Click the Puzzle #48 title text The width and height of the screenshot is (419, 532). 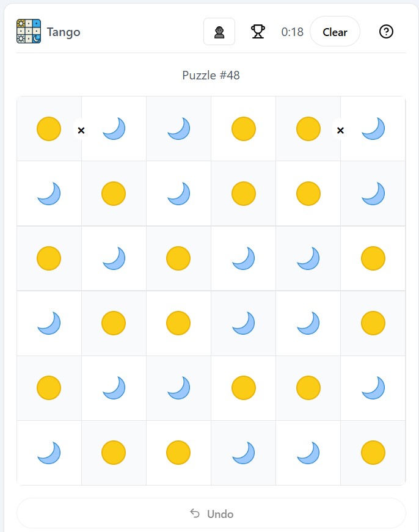(211, 75)
